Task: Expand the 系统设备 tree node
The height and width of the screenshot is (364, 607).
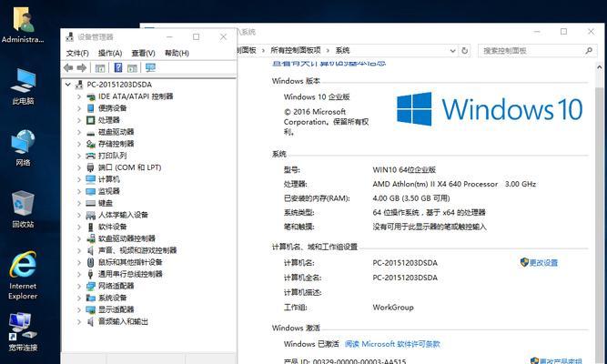Action: 79,298
